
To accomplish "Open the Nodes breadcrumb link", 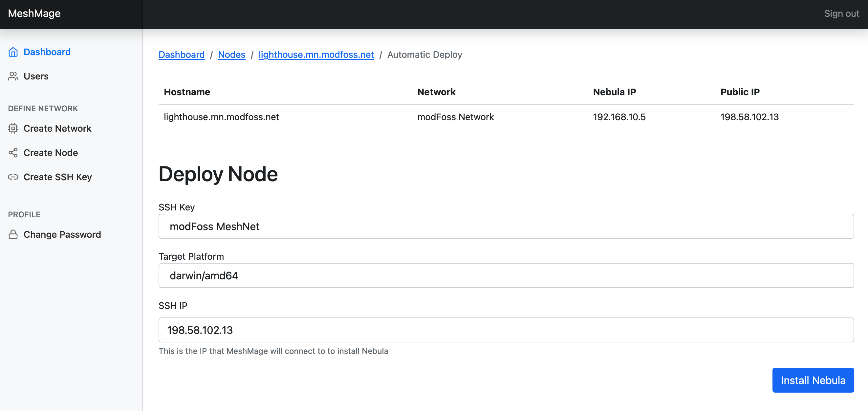I will 231,54.
